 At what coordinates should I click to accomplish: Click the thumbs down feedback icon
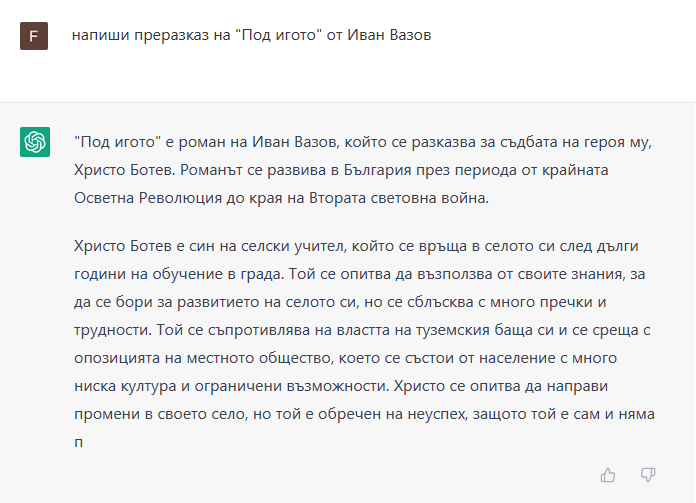(x=648, y=474)
